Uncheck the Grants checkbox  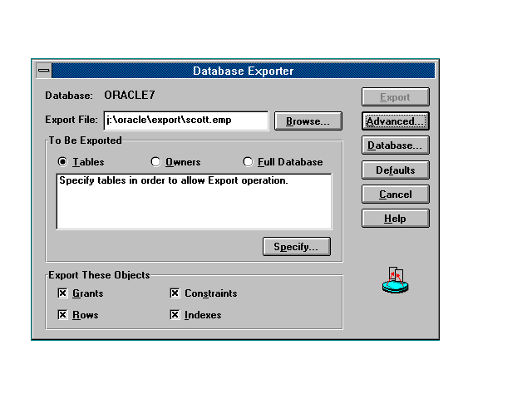(62, 293)
